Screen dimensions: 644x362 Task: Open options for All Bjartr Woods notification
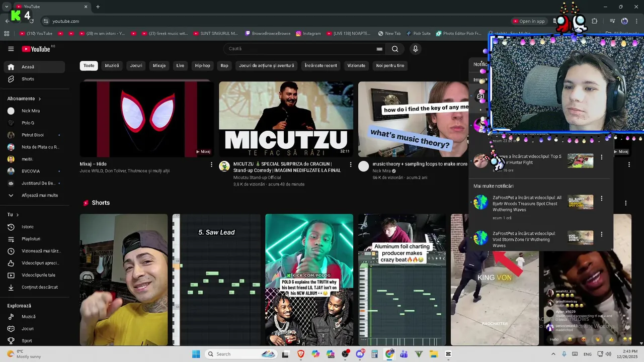601,199
